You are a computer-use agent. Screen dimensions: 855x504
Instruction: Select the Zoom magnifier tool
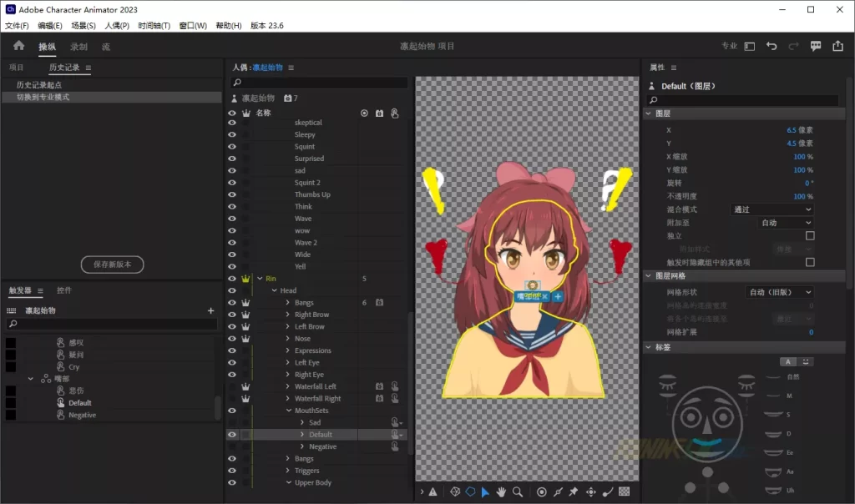click(x=518, y=492)
